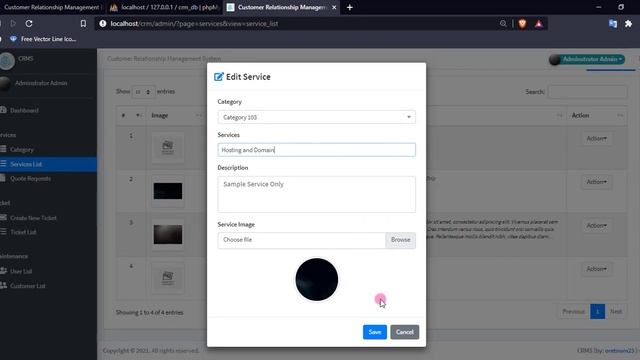Click the address bar URL
This screenshot has height=360, width=640.
[x=194, y=24]
